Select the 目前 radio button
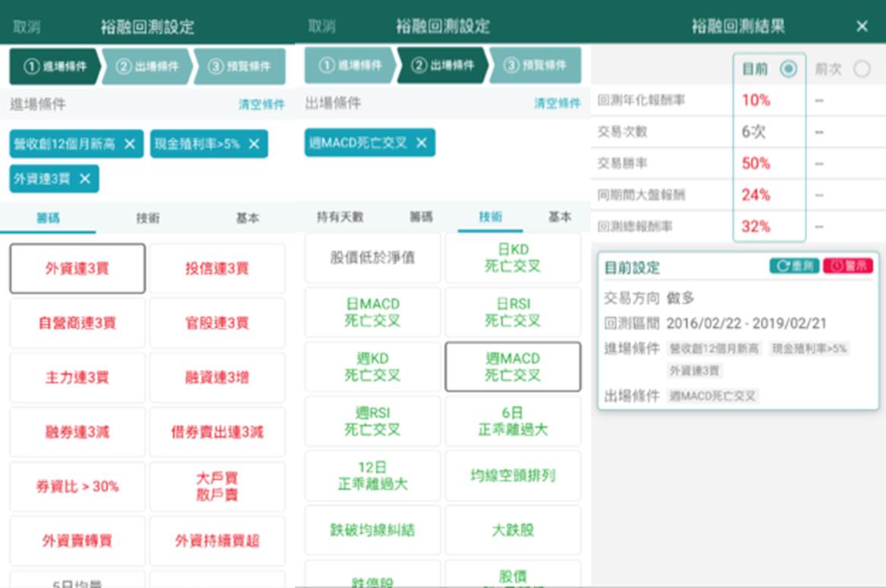Viewport: 886px width, 588px height. coord(788,69)
